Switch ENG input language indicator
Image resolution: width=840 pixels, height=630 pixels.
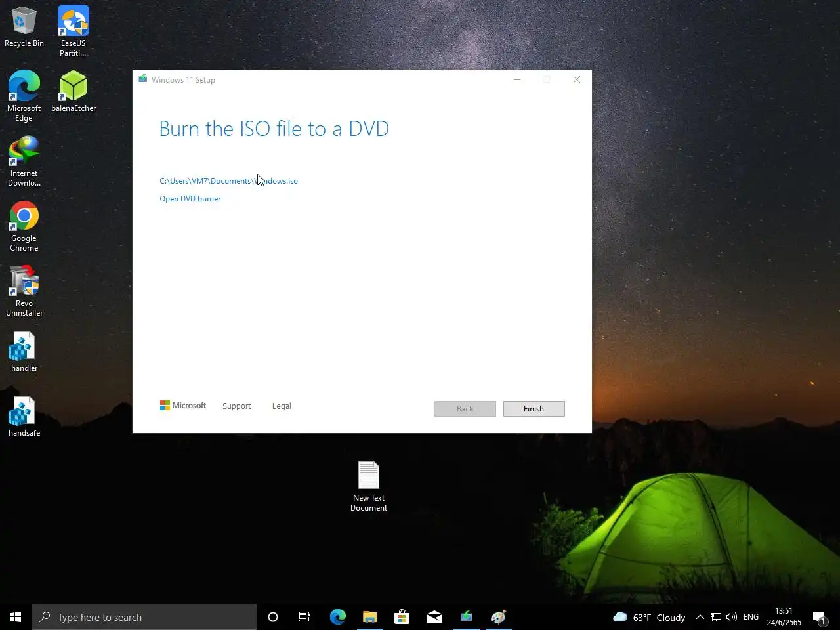click(x=751, y=617)
